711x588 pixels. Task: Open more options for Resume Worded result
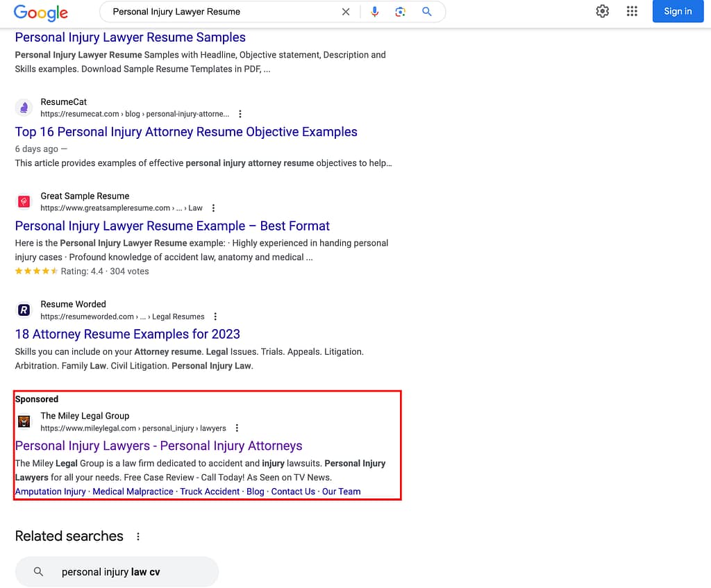tap(215, 317)
